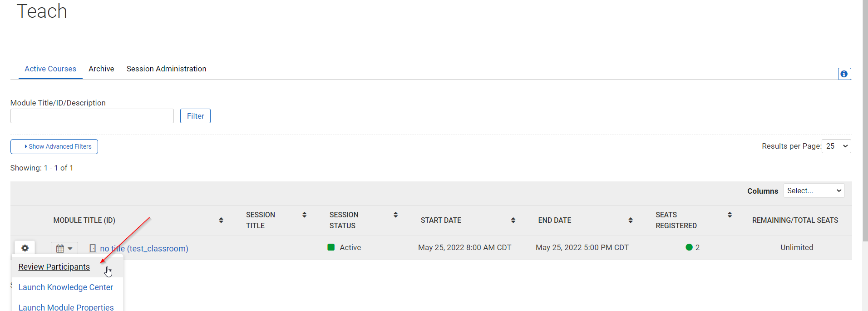Click green seats registered indicator dot
868x311 pixels.
[x=689, y=247]
